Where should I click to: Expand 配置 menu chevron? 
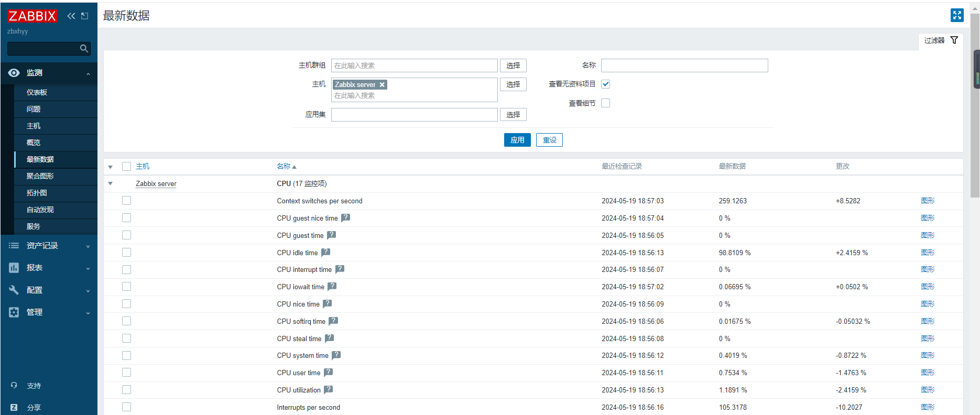point(88,291)
